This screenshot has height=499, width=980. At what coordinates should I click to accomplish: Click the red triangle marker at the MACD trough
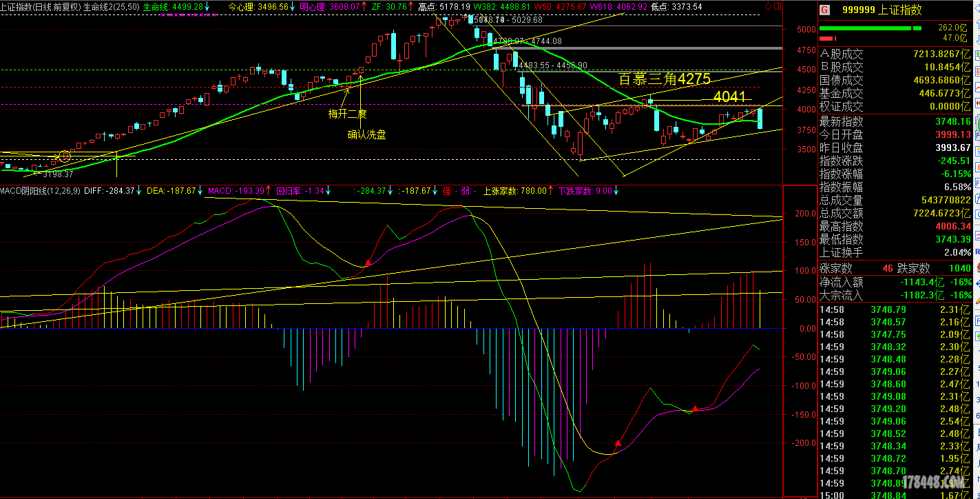click(x=618, y=443)
